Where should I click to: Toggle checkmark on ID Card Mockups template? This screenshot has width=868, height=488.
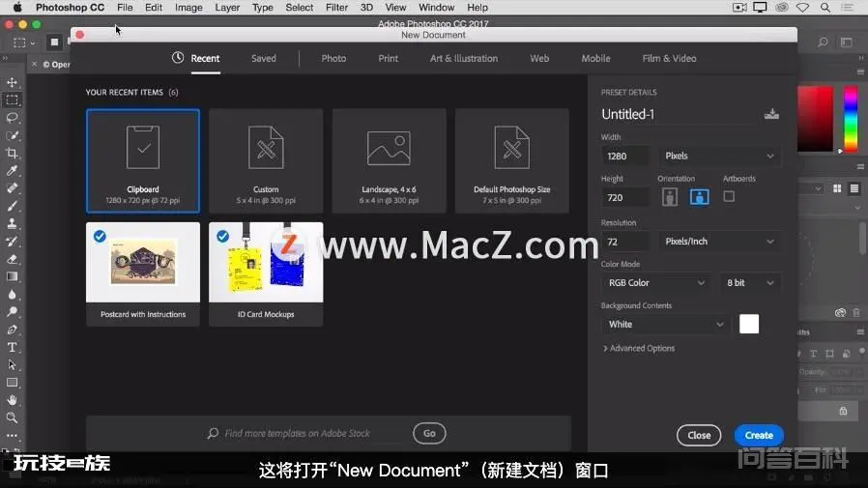tap(222, 236)
